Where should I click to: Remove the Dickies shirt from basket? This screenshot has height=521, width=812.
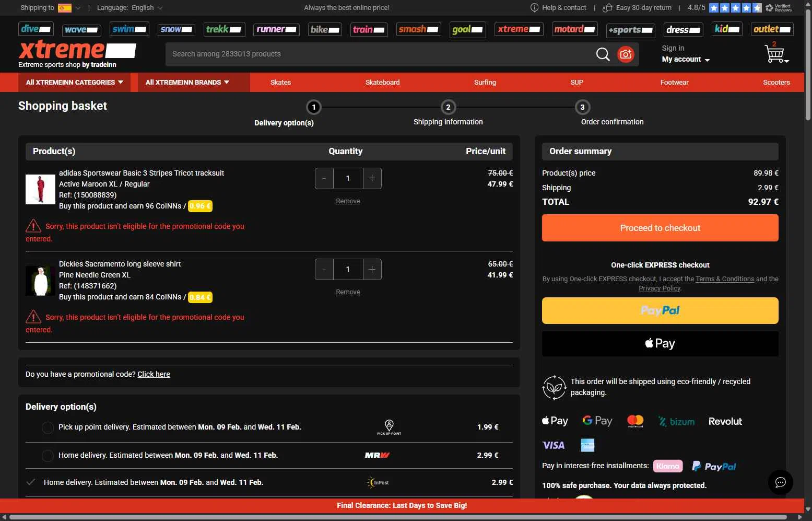(348, 292)
